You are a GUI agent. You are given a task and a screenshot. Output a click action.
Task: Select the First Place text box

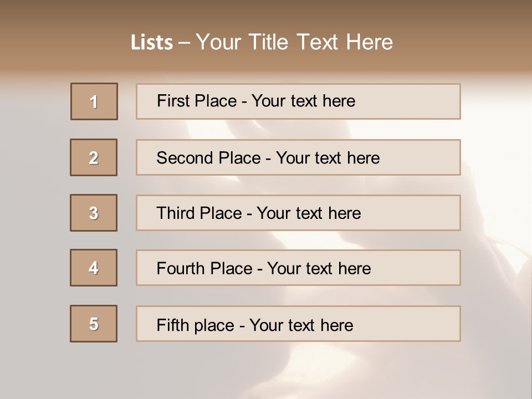[298, 101]
